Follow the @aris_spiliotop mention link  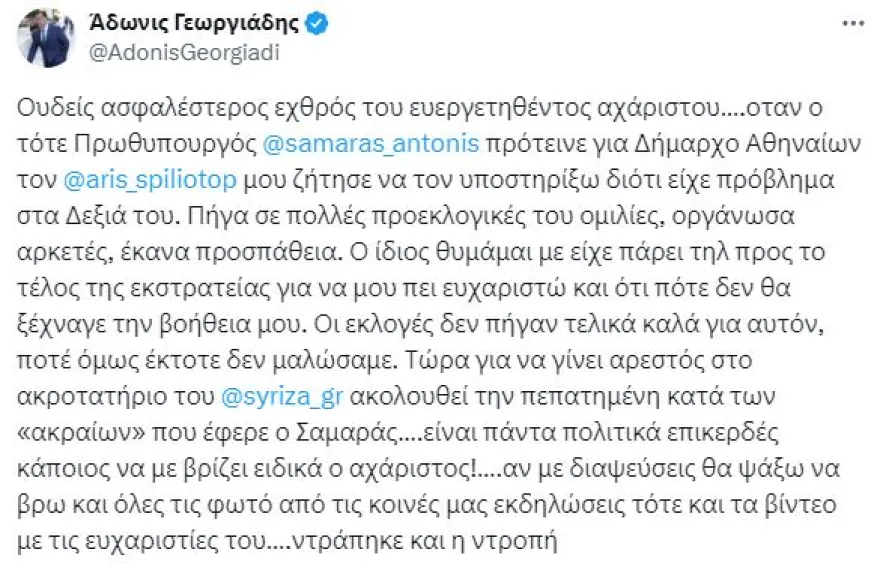click(x=150, y=180)
